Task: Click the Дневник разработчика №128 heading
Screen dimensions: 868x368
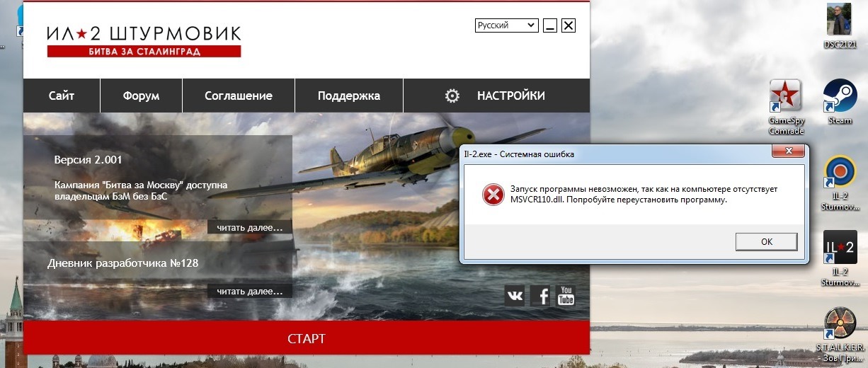Action: pyautogui.click(x=122, y=263)
